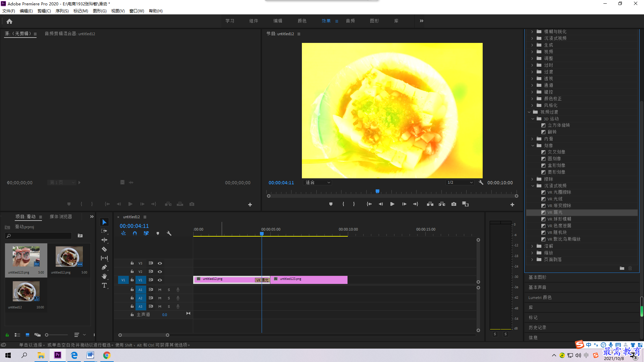Mute audio track A3
Screen dimensions: 644x362
(x=160, y=306)
